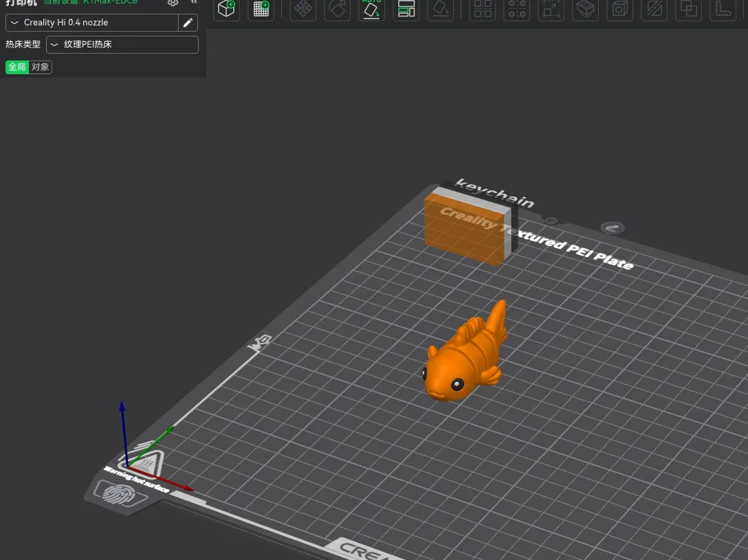Open the Creality Hi 0.4 nozzle dropdown
Viewport: 748px width, 560px height.
click(x=92, y=23)
